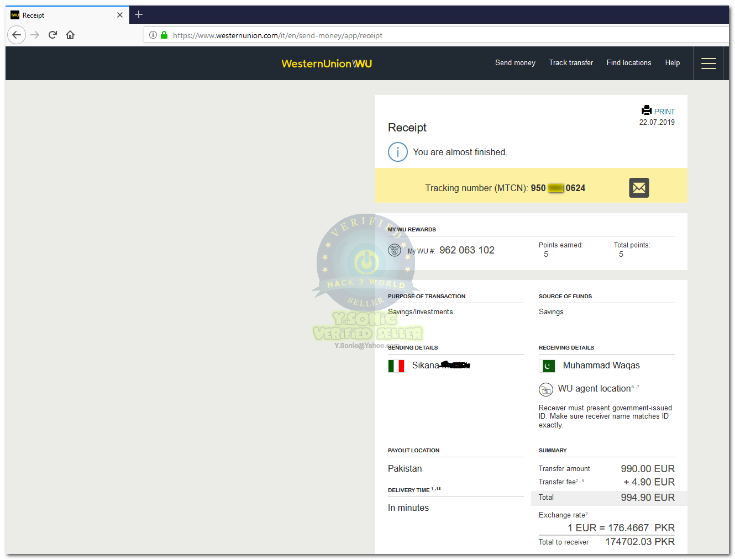Image resolution: width=735 pixels, height=560 pixels.
Task: Close the Receipt browser tab
Action: coord(120,15)
